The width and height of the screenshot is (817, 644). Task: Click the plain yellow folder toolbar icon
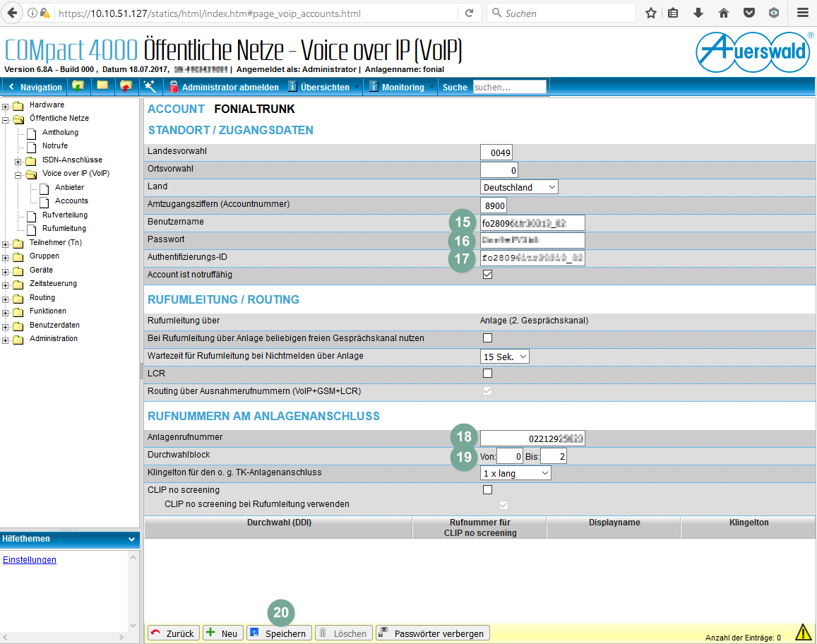point(102,86)
